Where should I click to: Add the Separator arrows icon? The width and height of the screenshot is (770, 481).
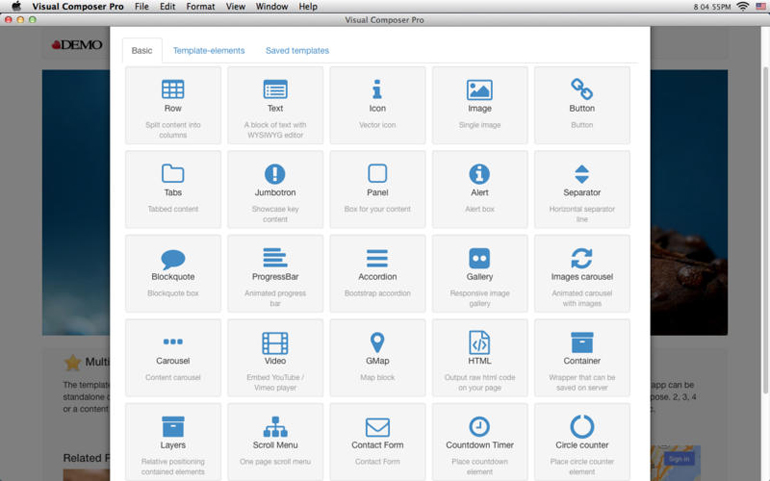pyautogui.click(x=582, y=174)
